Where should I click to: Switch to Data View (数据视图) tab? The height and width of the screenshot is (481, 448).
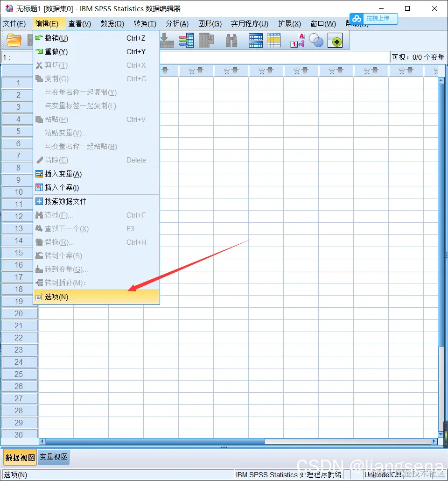tap(20, 458)
